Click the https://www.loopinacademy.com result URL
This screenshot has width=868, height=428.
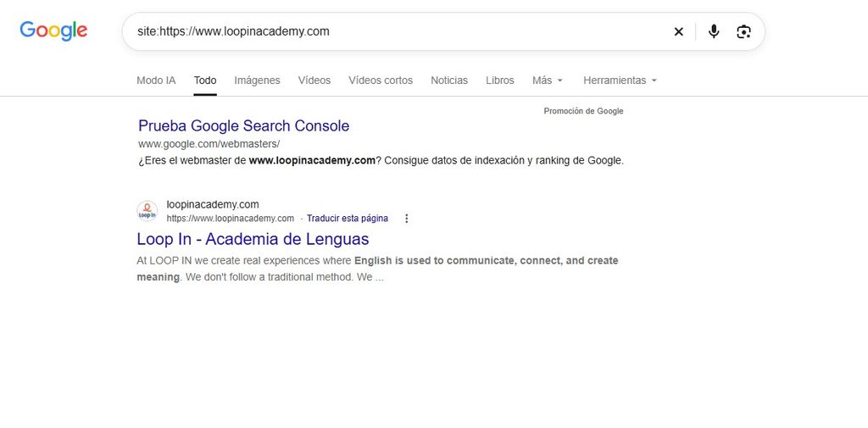pyautogui.click(x=231, y=218)
